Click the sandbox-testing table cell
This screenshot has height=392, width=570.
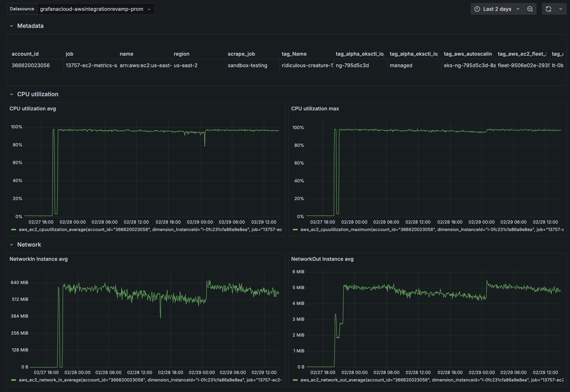click(x=247, y=65)
